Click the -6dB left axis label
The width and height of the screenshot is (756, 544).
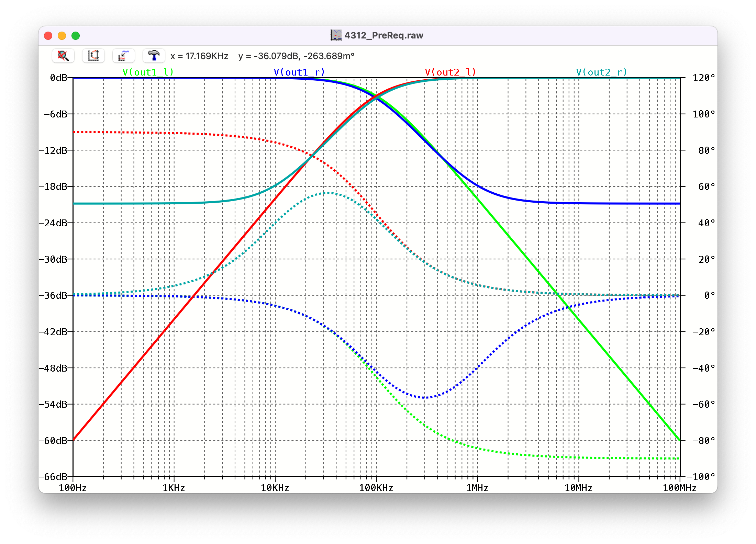56,114
